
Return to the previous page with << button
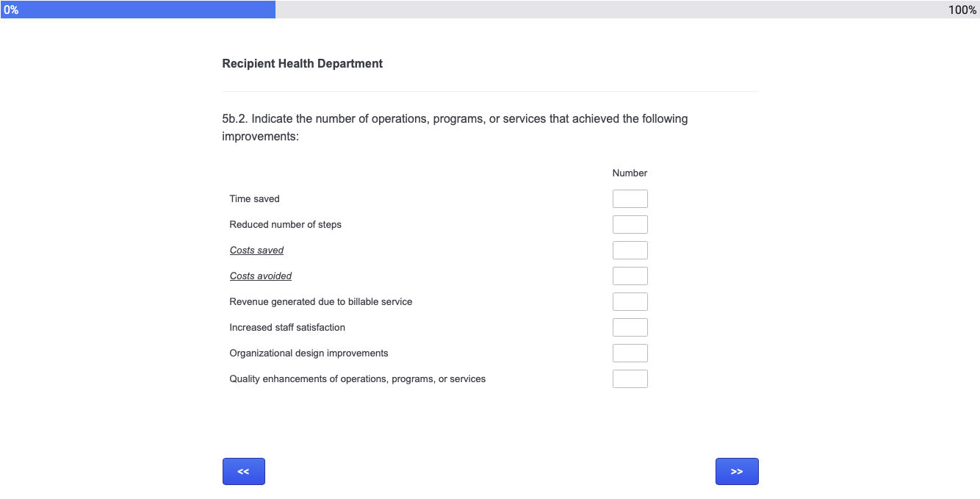[x=243, y=472]
